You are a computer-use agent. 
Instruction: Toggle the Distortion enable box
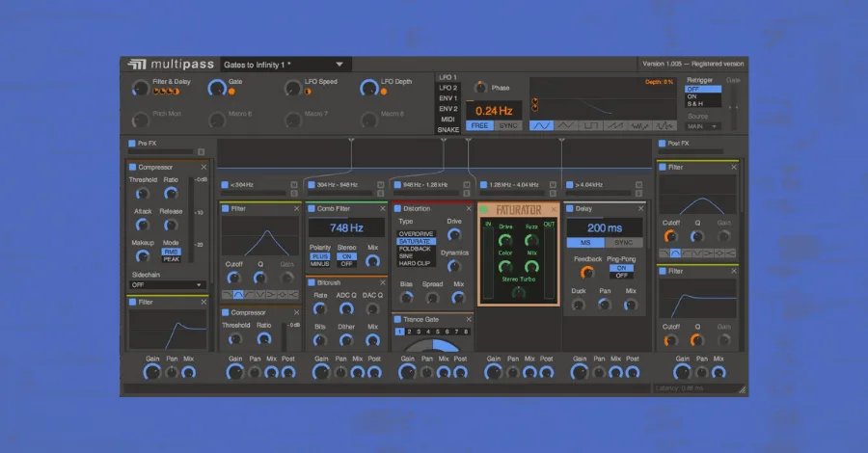(397, 208)
